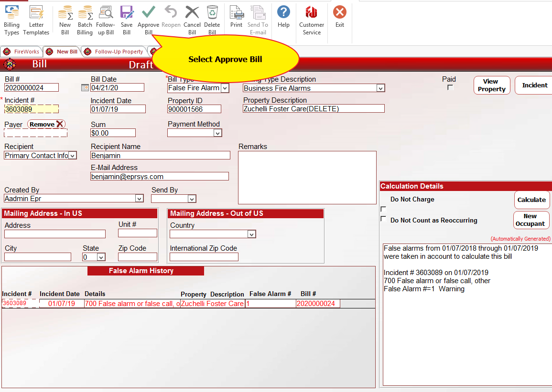Click the Send To E-mail toolbar icon
The height and width of the screenshot is (392, 552).
tap(258, 20)
